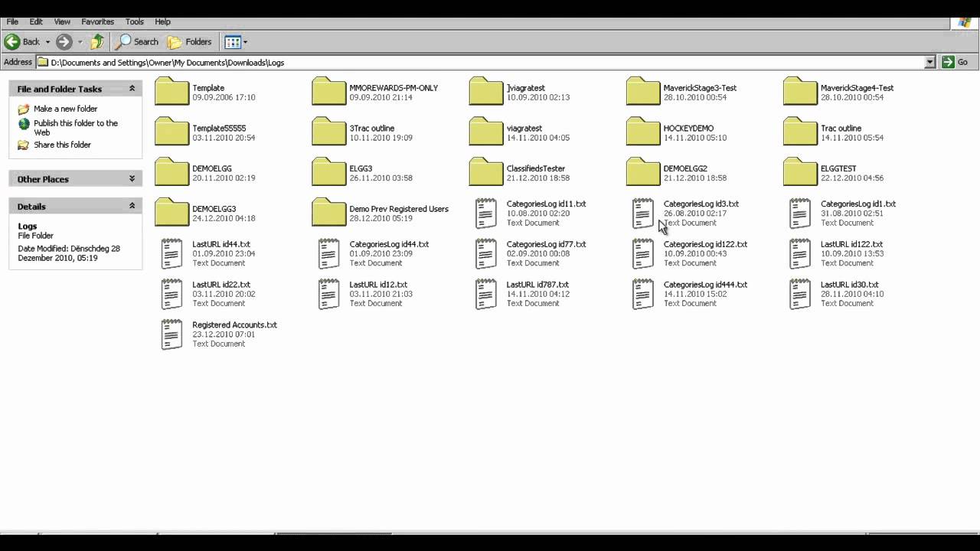The image size is (980, 551).
Task: Select Registered Accounts.txt file icon
Action: point(171,334)
